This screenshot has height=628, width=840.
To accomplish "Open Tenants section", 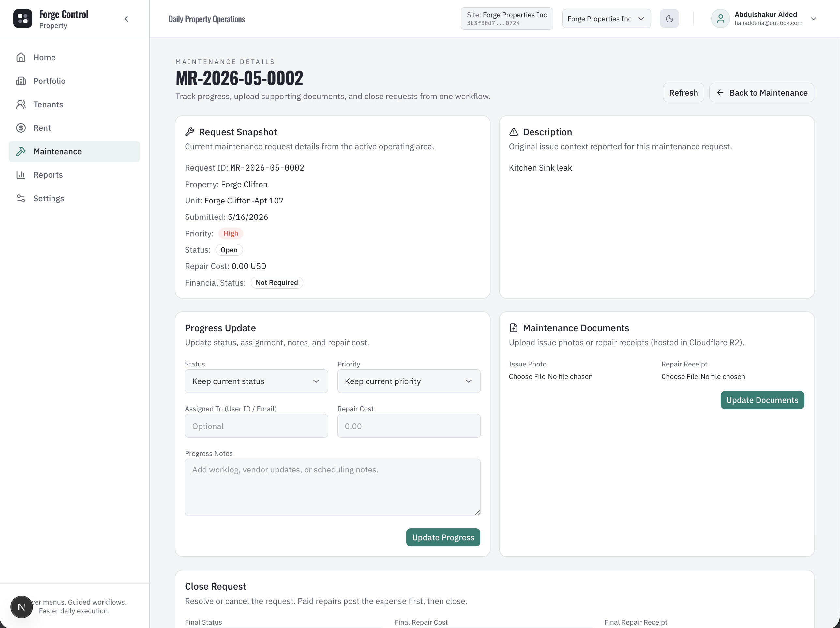I will (x=74, y=104).
